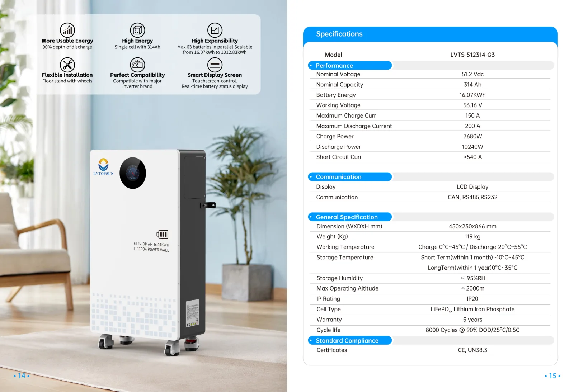The width and height of the screenshot is (574, 392).
Task: Click the value 450x230x866 mm
Action: click(472, 226)
